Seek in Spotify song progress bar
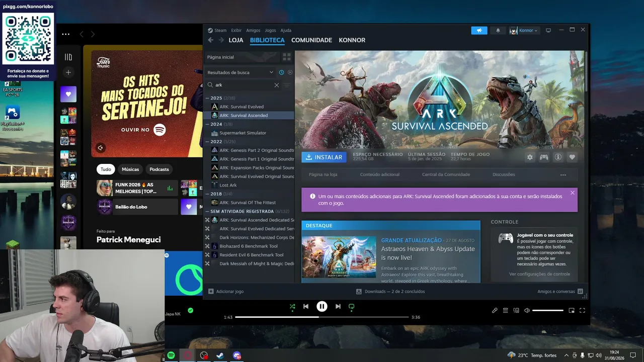This screenshot has width=644, height=362. [x=322, y=317]
